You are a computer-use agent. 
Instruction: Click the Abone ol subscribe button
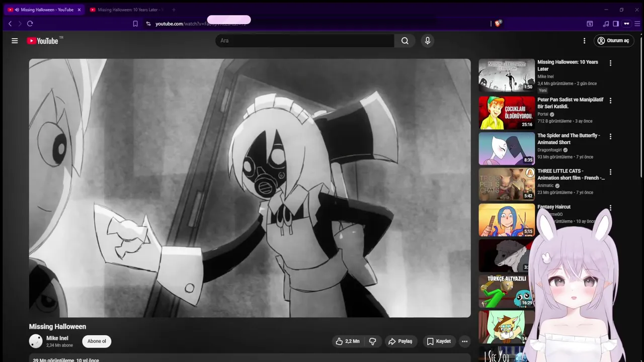(x=97, y=341)
